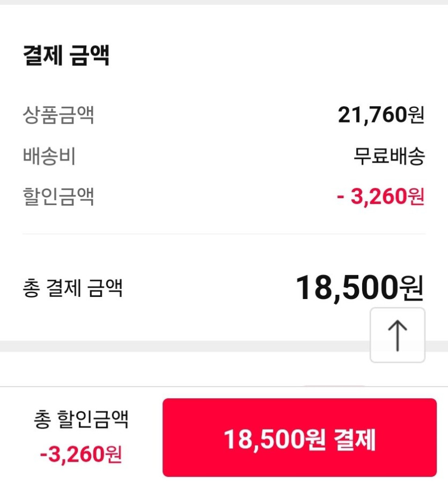This screenshot has height=487, width=448.
Task: Tap the 총 할인금액 label in bottom bar
Action: 81,419
